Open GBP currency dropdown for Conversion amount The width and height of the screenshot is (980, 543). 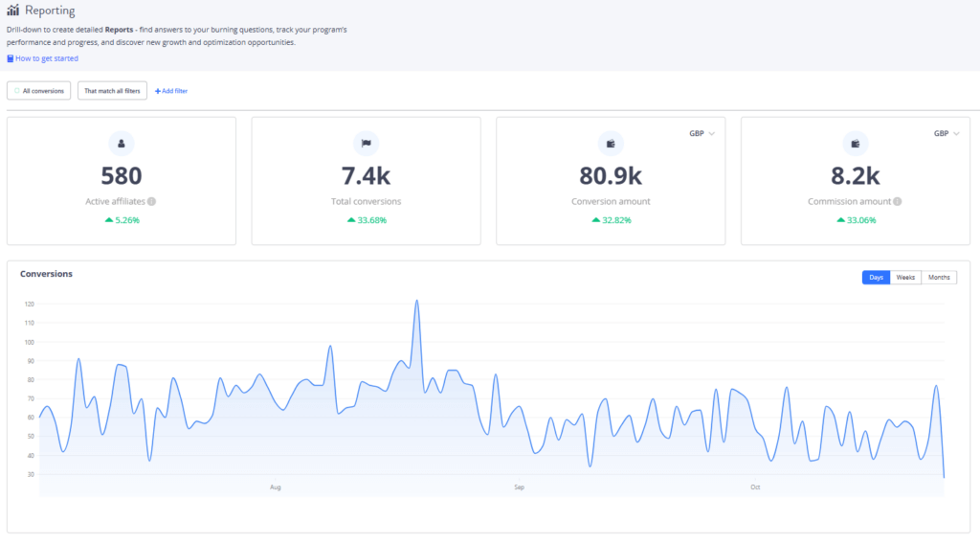702,134
